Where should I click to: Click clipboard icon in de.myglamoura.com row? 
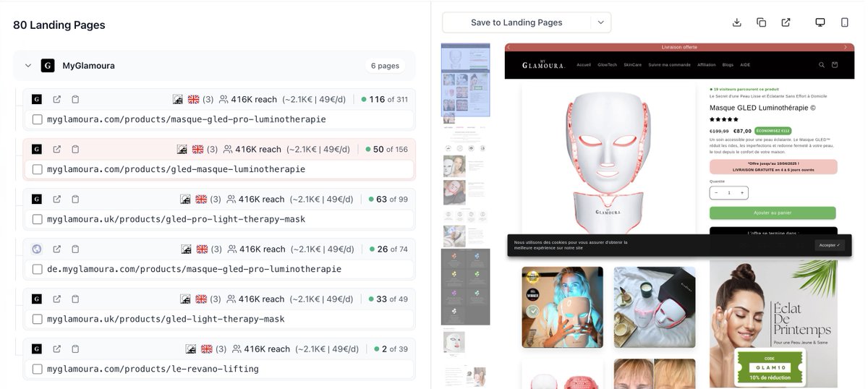(75, 249)
